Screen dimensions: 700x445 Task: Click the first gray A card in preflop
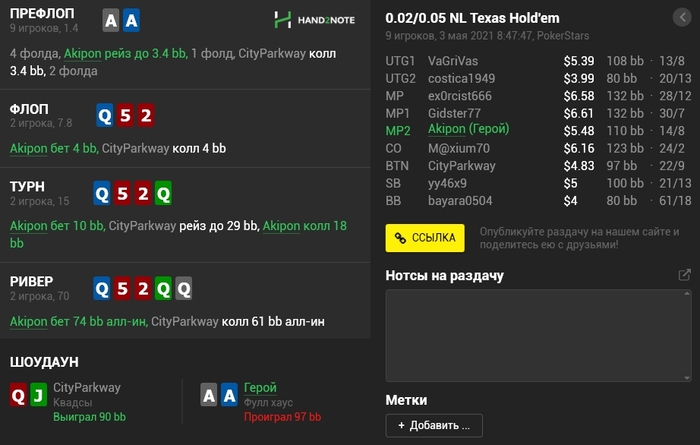pyautogui.click(x=112, y=20)
